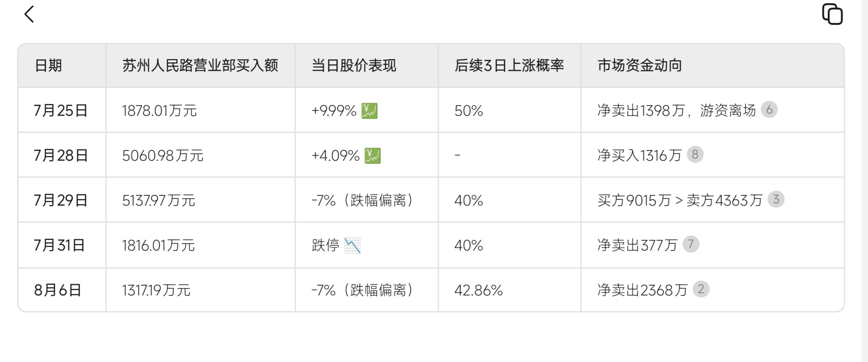
Task: Click the right-edge vertical scrollbar
Action: (864, 181)
